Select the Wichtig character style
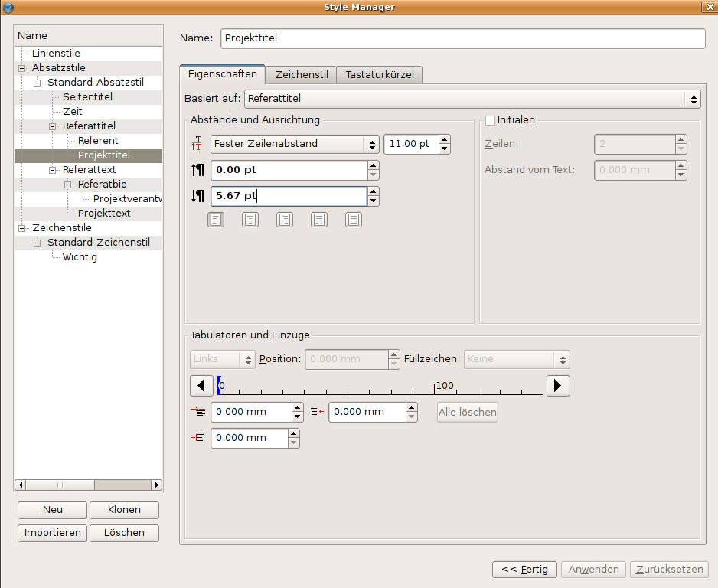This screenshot has width=718, height=588. pos(80,257)
